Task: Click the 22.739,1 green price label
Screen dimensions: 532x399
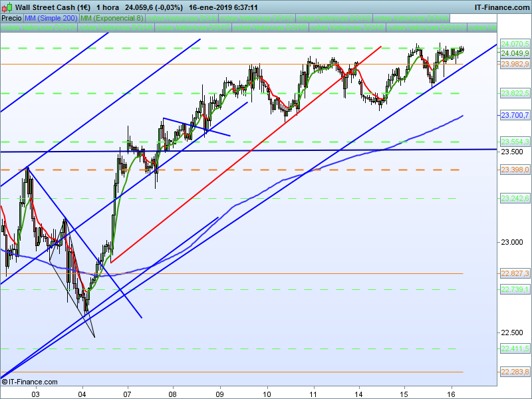Action: (x=515, y=289)
